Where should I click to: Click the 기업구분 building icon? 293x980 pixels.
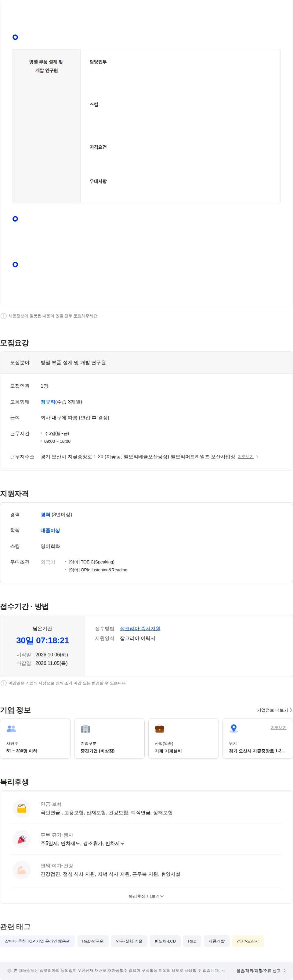point(85,729)
